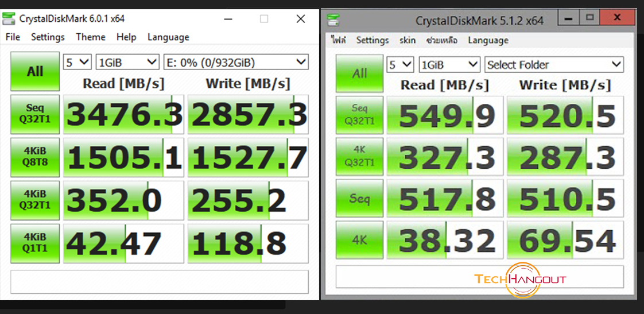The height and width of the screenshot is (314, 644).
Task: Click the CrystalDiskMark 5.1.2 title bar icon
Action: (333, 20)
